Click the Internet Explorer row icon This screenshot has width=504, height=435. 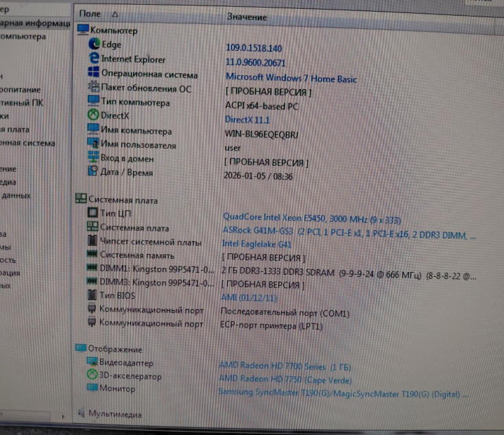[x=95, y=59]
